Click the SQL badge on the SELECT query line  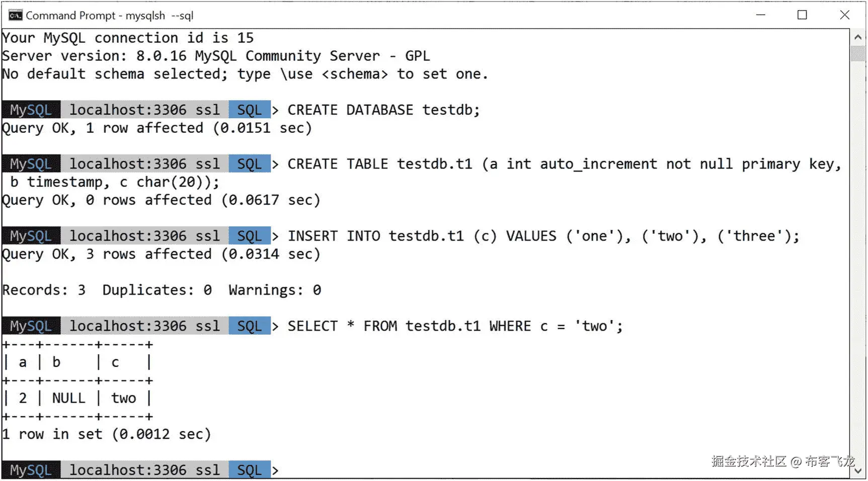point(249,326)
